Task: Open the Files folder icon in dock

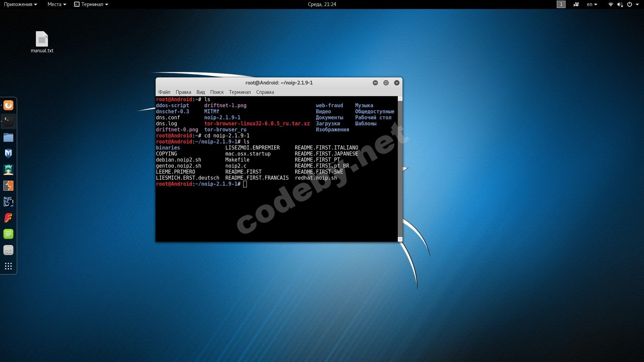Action: coord(8,137)
